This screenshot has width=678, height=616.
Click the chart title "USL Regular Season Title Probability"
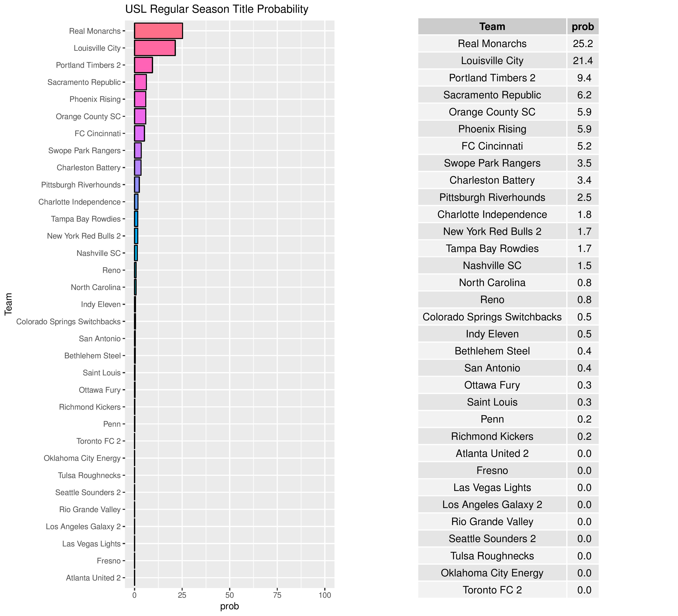pyautogui.click(x=217, y=9)
